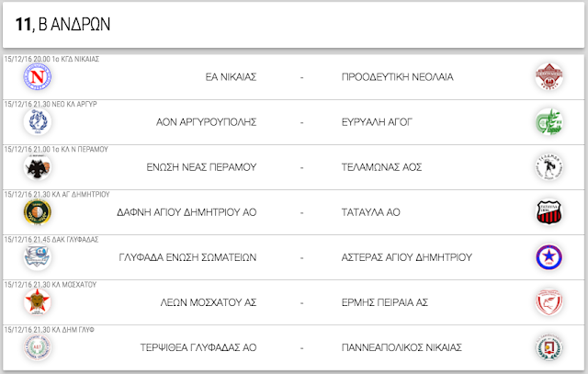Screen dimensions: 588x374
Task: Open the ΤΕΛΑΜΩΝΑΣ ΑΟΣ team emblem
Action: (x=549, y=167)
